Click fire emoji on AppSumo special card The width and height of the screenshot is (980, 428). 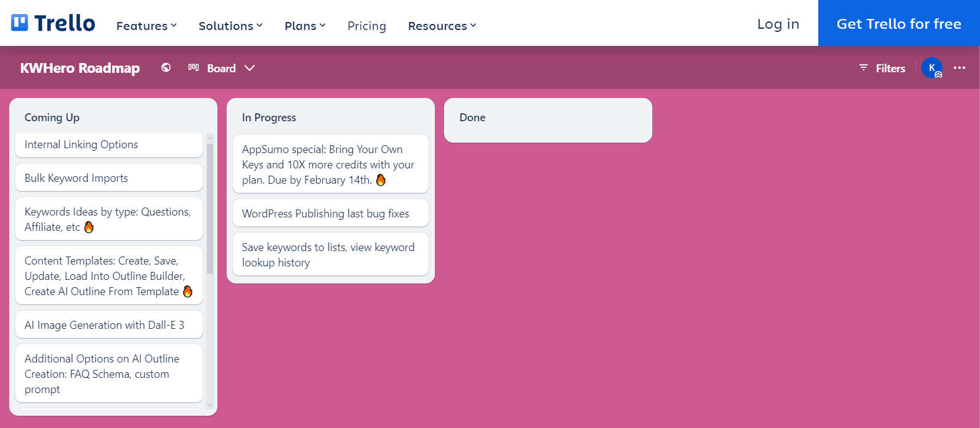(x=381, y=180)
